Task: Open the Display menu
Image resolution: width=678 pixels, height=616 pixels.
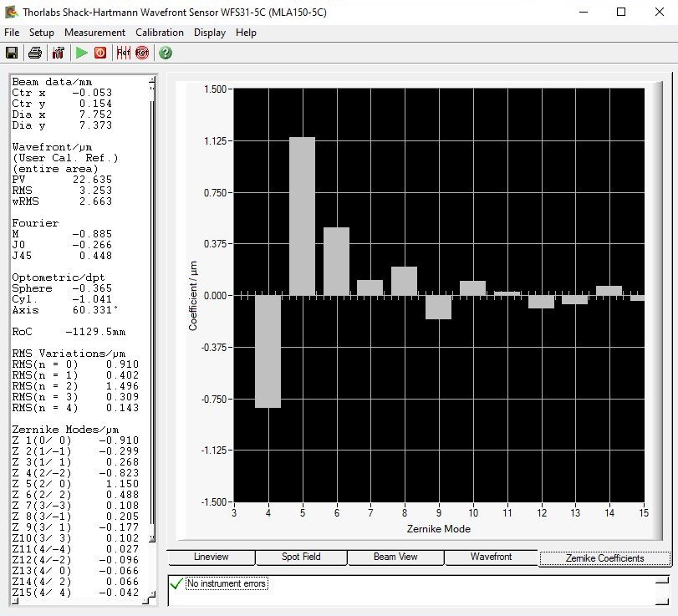Action: tap(210, 33)
